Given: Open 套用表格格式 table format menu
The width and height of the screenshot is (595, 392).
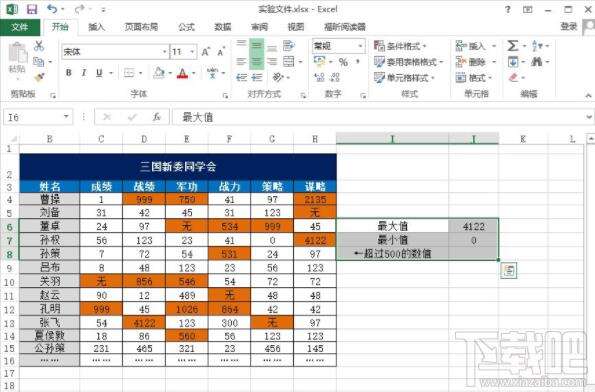Looking at the screenshot, I should coord(408,61).
